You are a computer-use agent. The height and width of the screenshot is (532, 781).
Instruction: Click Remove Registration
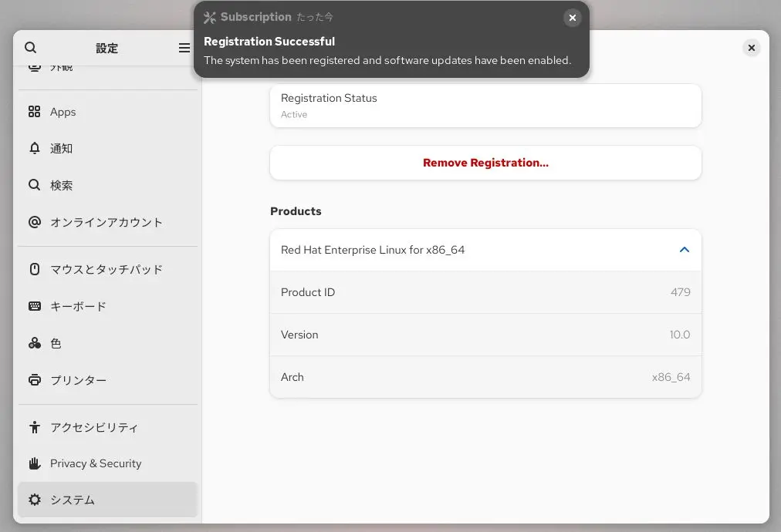pos(485,163)
